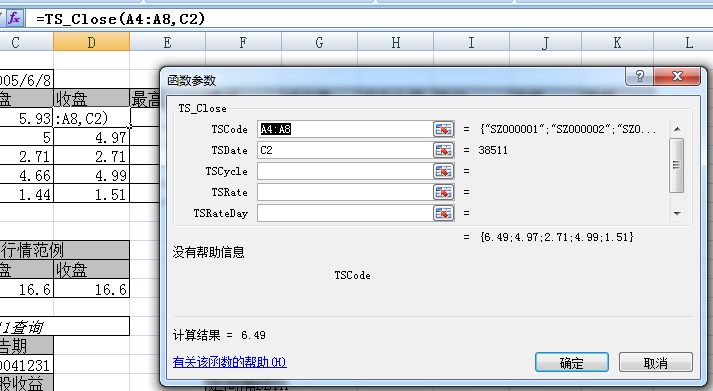The image size is (713, 391).
Task: Click the TSCycle range selector icon
Action: click(443, 171)
